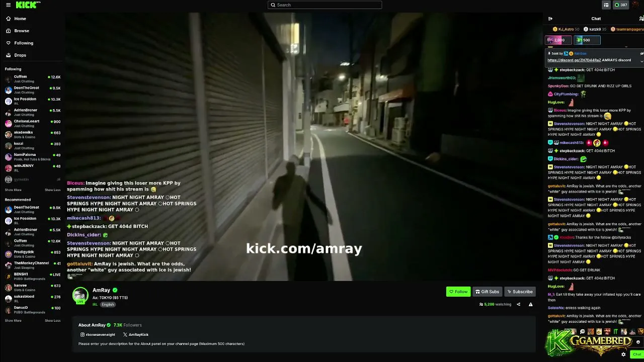
Task: Hide the pinned chat message
Action: coord(641,53)
